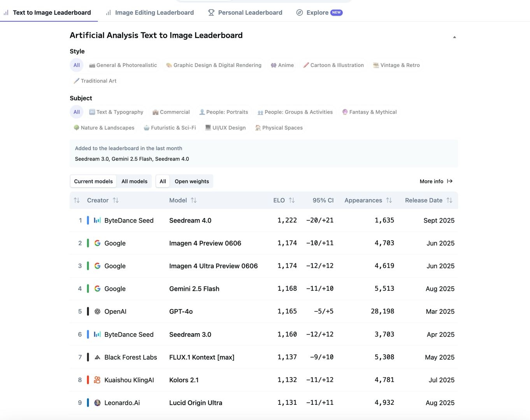Filter subject by Fantasy & Mythical
The height and width of the screenshot is (420, 530).
tap(369, 112)
